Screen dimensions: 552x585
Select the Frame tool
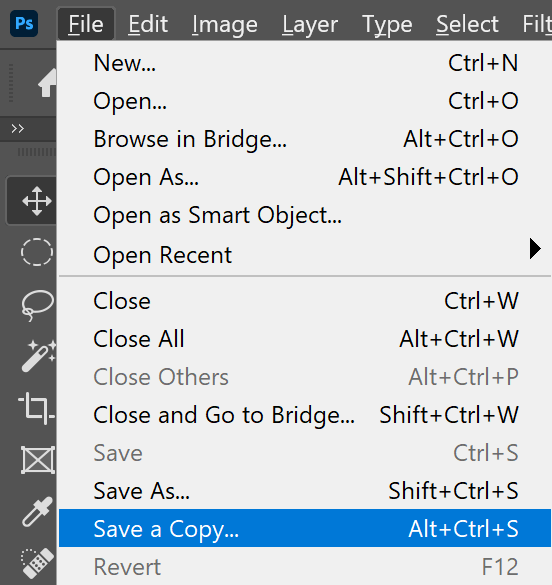38,460
